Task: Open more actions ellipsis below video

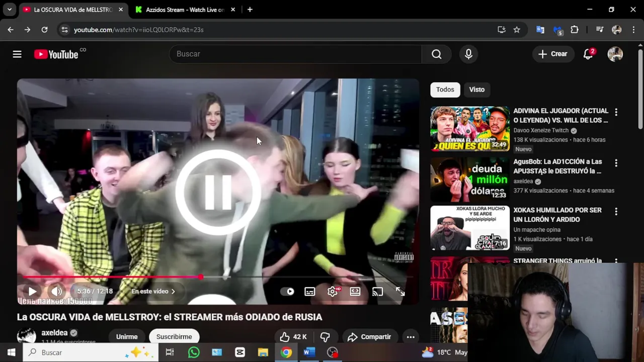Action: click(x=411, y=337)
